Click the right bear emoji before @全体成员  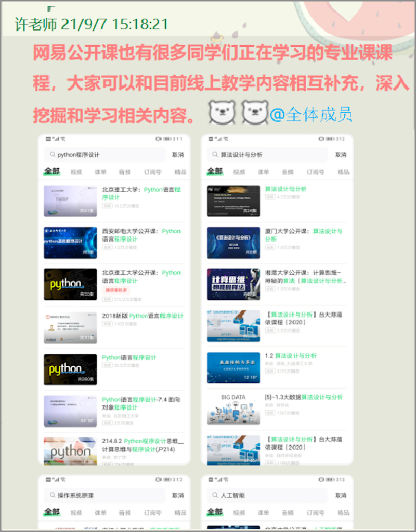point(255,112)
